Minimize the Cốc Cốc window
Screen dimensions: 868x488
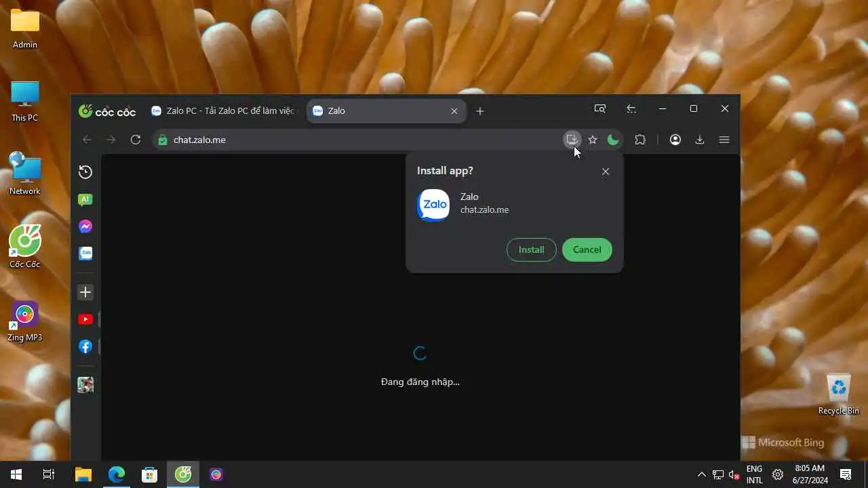click(663, 108)
